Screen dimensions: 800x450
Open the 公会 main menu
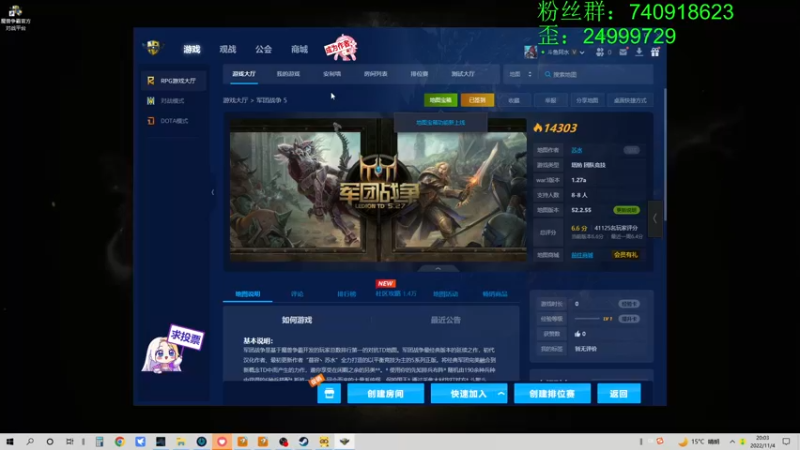pos(263,49)
